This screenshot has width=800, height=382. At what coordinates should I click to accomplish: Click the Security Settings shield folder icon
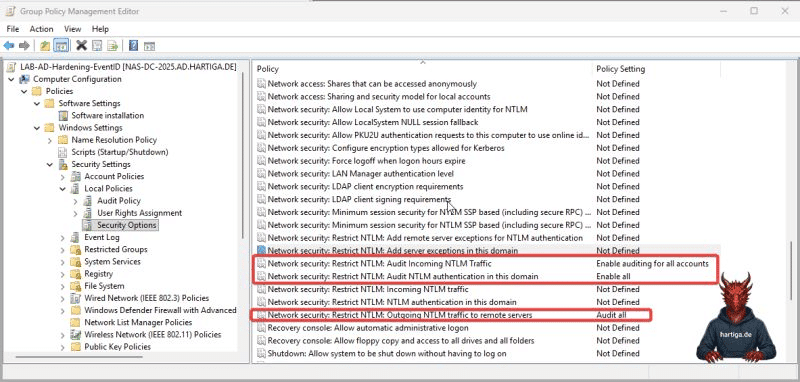[63, 164]
